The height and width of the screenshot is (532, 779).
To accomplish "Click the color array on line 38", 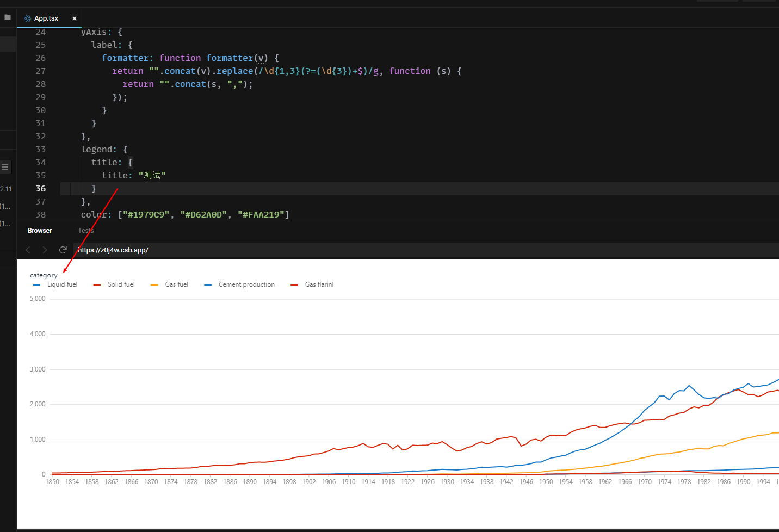I will pyautogui.click(x=185, y=215).
